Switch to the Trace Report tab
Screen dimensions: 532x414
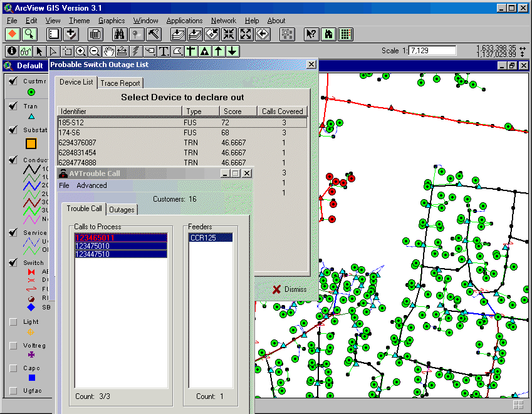click(x=120, y=83)
